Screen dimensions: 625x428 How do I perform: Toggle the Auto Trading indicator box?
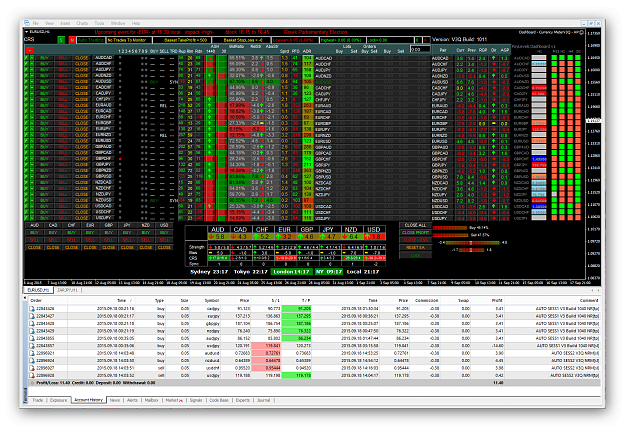[90, 40]
